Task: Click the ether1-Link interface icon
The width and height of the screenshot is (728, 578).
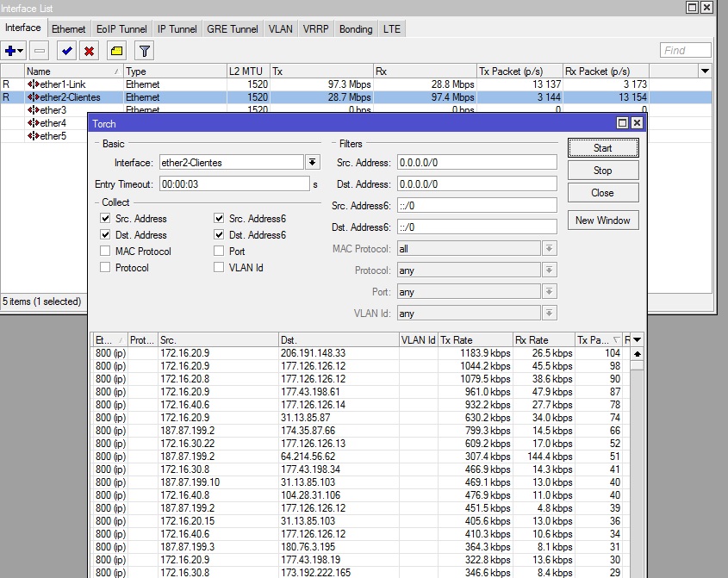Action: (33, 84)
